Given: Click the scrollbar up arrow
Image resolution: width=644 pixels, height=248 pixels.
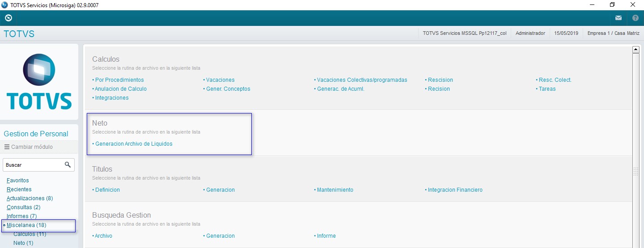Looking at the screenshot, I should point(636,50).
